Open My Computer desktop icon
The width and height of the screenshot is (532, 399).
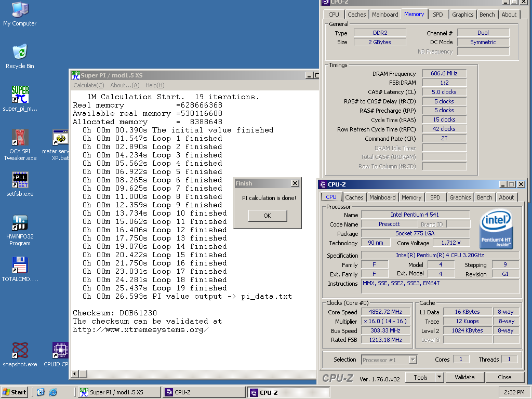[x=20, y=14]
